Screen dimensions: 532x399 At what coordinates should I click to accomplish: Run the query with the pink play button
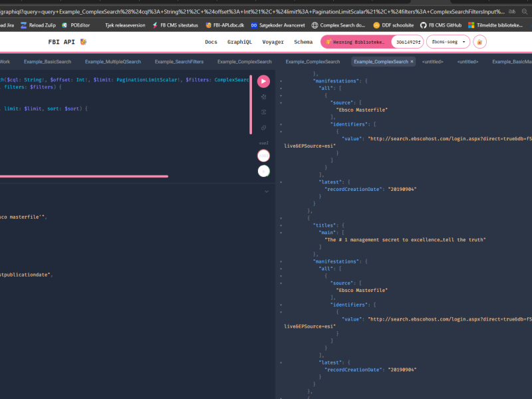(263, 81)
